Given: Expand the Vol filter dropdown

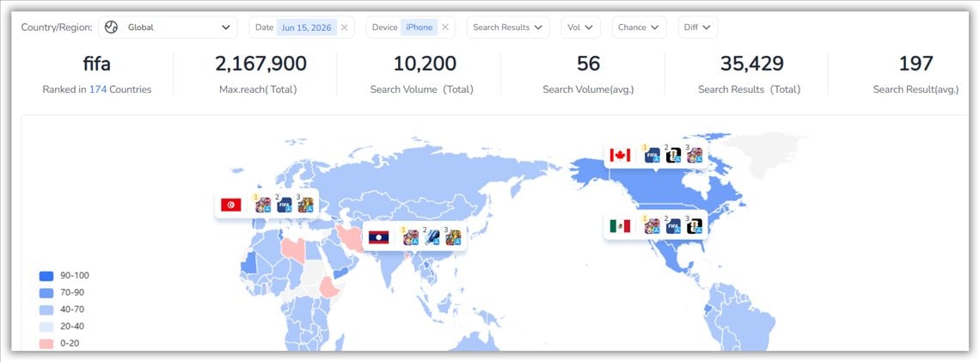Looking at the screenshot, I should 580,28.
